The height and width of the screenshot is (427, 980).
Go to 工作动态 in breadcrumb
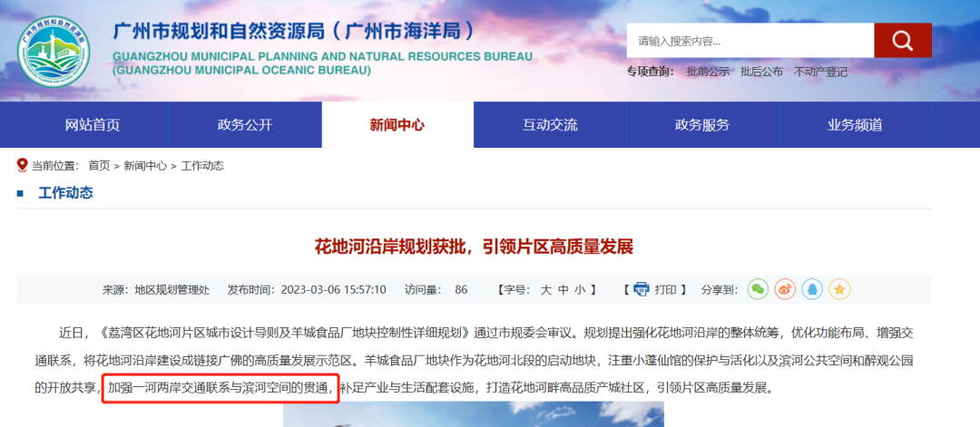[202, 165]
